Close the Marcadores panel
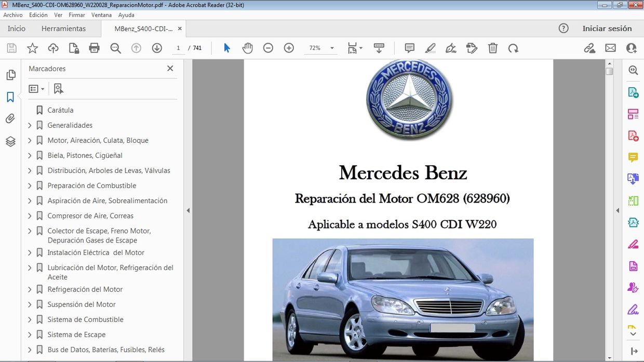This screenshot has height=362, width=644. tap(170, 68)
